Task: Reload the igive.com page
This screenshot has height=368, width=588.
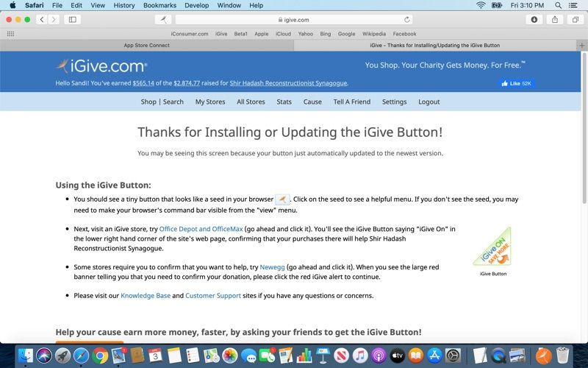Action: [407, 20]
